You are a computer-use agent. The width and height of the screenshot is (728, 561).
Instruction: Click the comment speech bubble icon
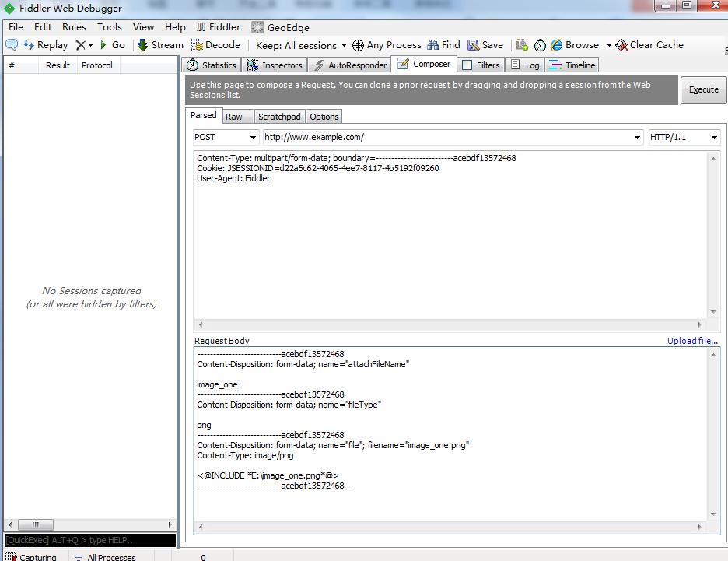pyautogui.click(x=12, y=45)
